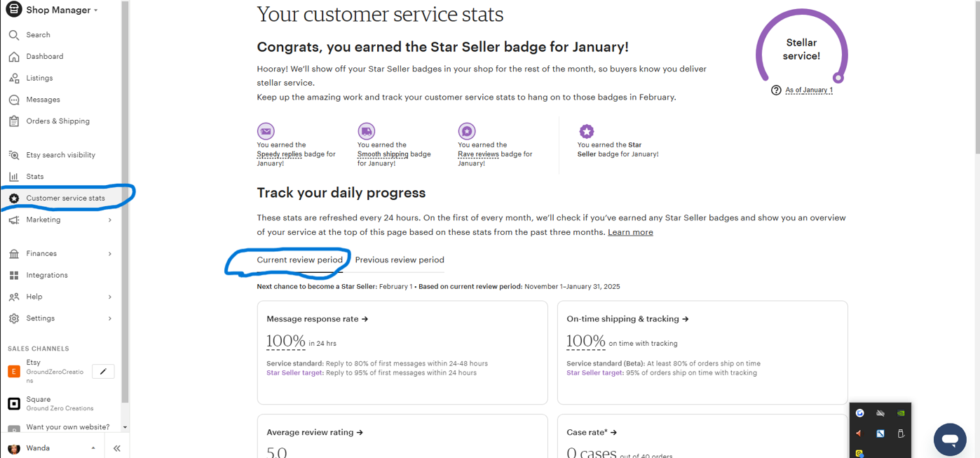Click the orange Etsy channel icon
980x458 pixels.
tap(14, 372)
